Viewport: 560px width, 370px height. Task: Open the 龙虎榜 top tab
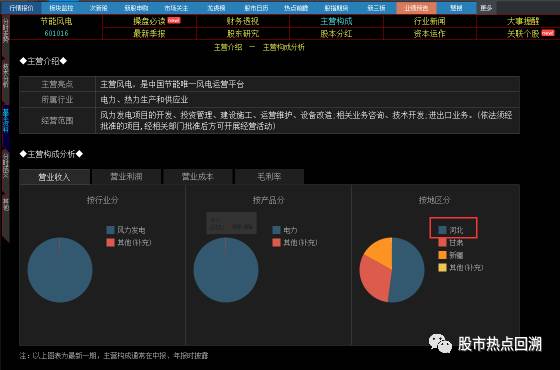pyautogui.click(x=216, y=8)
